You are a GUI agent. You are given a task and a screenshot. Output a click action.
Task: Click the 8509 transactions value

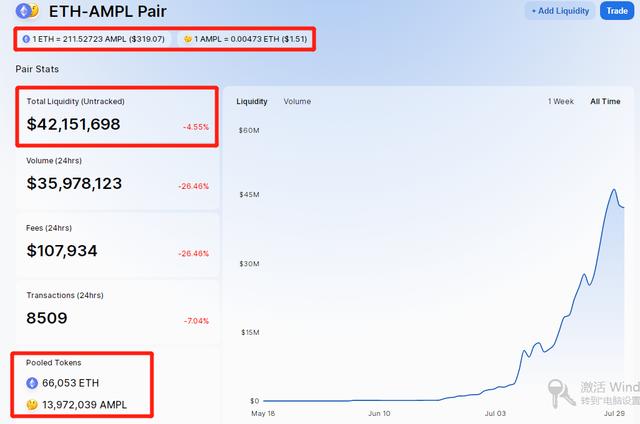click(47, 318)
